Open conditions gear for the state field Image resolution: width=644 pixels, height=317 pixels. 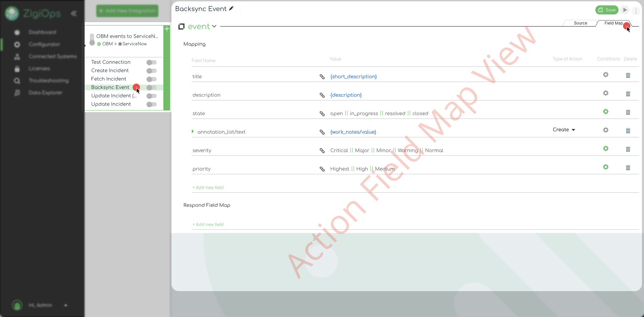(605, 111)
